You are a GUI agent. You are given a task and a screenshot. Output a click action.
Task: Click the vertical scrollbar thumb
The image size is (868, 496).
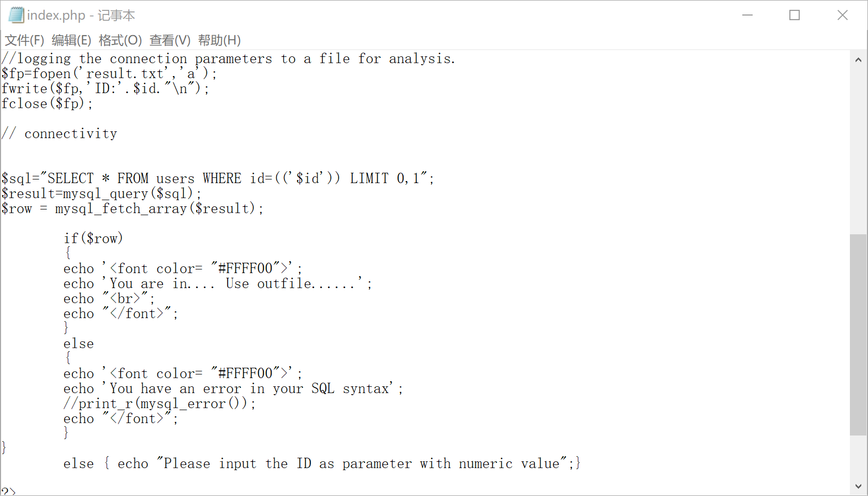(859, 335)
